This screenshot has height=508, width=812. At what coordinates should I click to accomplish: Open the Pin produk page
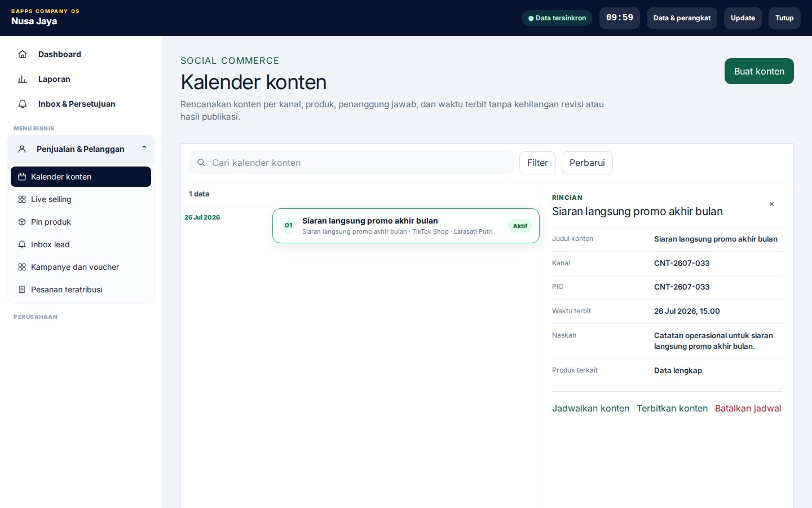tap(81, 222)
